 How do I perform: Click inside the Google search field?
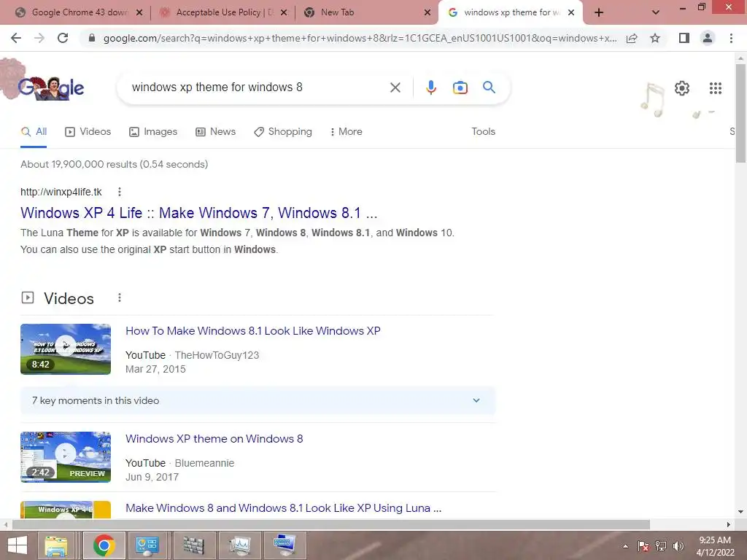pyautogui.click(x=258, y=87)
